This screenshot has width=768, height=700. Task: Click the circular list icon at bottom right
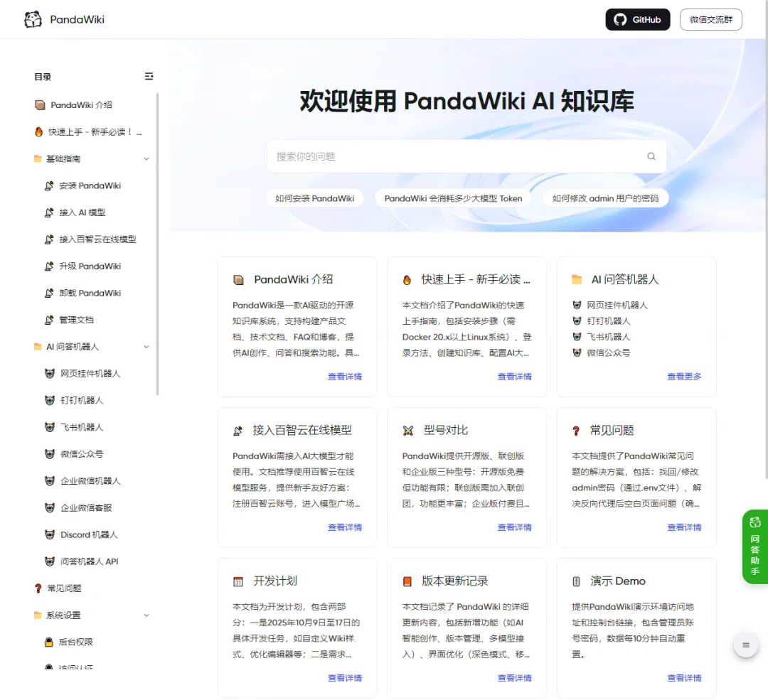pyautogui.click(x=745, y=645)
